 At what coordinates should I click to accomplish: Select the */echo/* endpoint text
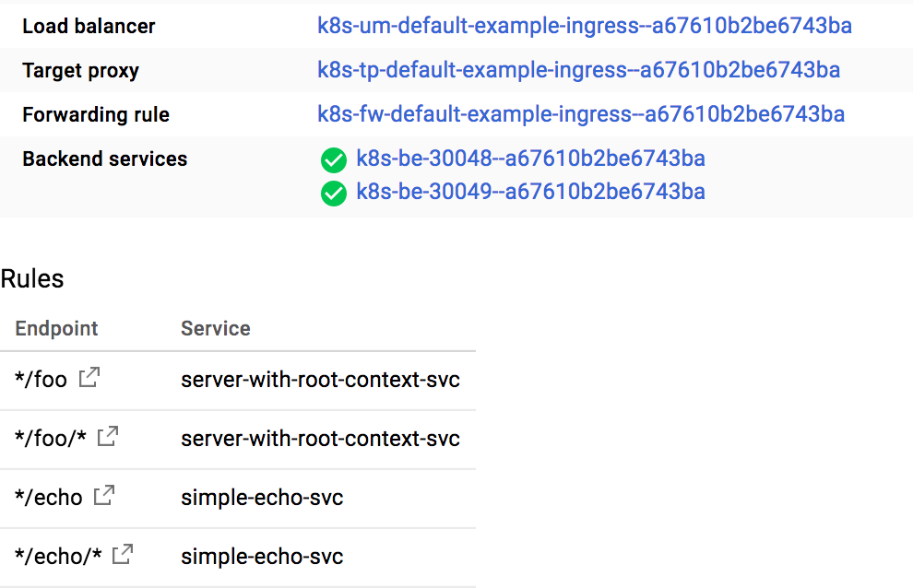point(58,557)
